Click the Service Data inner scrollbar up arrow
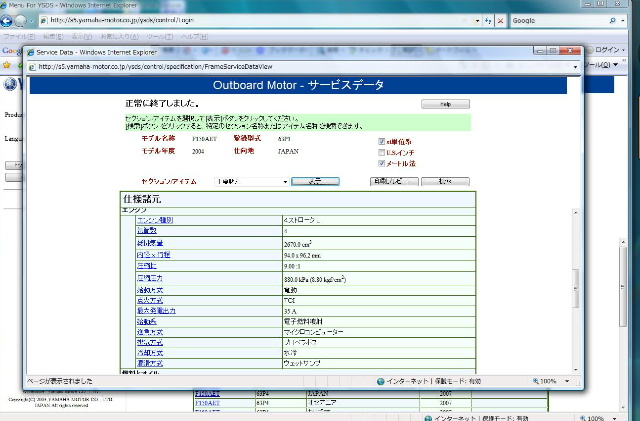This screenshot has width=640, height=421. pos(576,213)
